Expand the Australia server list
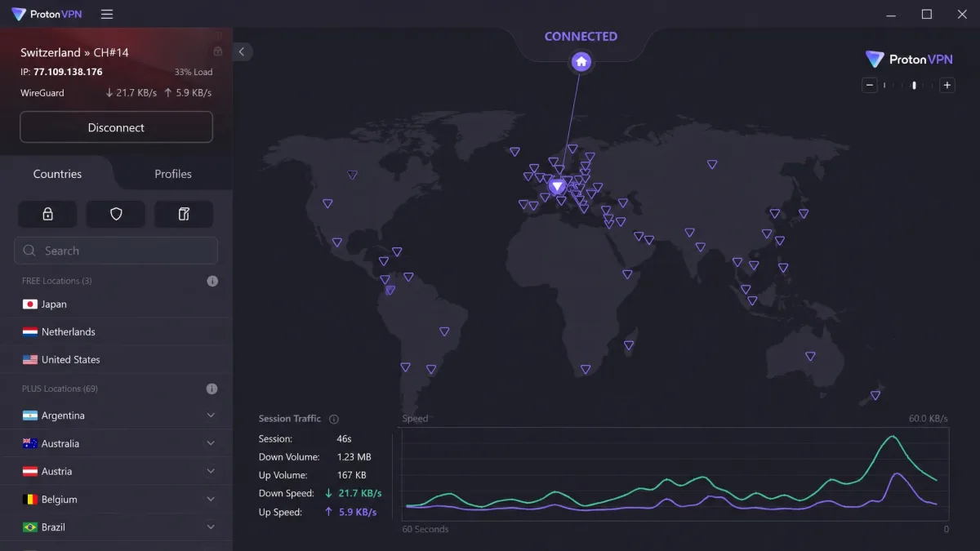 pos(211,443)
